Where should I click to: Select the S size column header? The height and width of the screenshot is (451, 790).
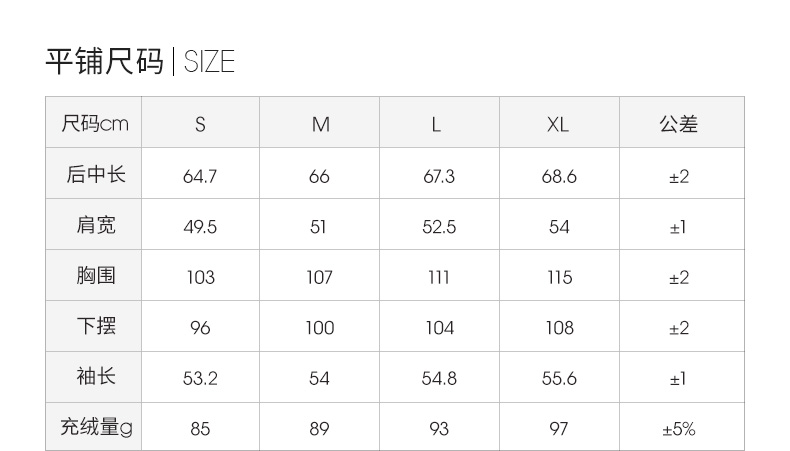(201, 124)
